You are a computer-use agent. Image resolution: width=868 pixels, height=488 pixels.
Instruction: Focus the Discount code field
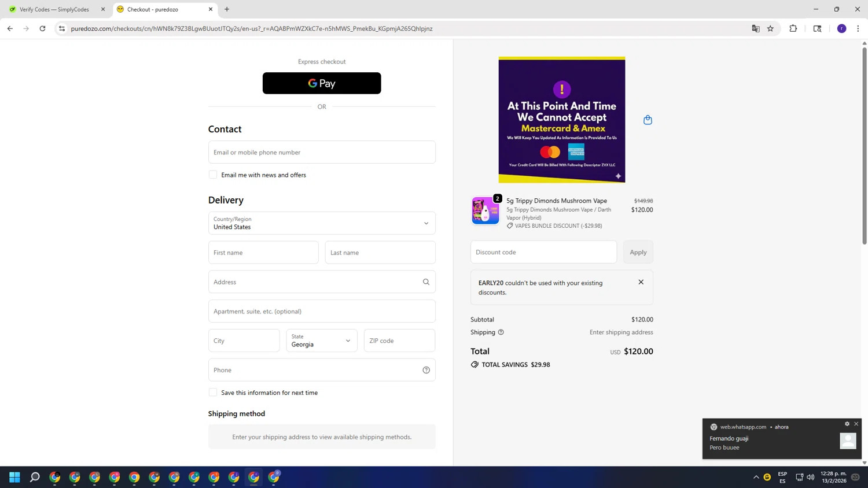(544, 252)
